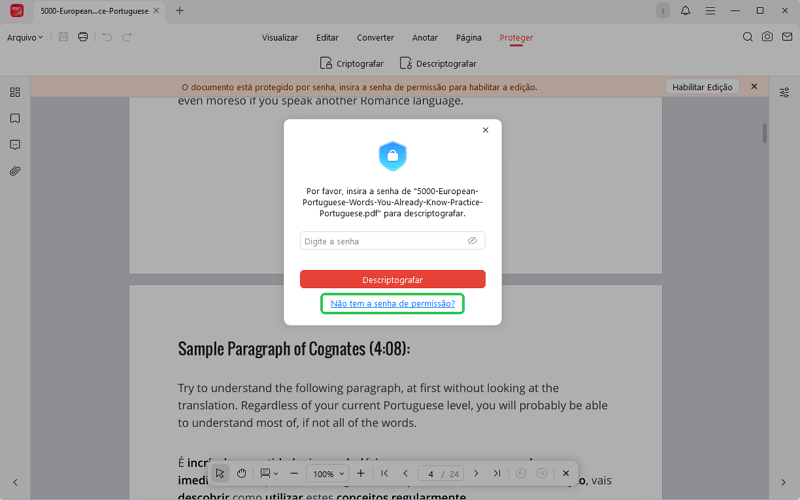
Task: Open the properties sliders icon
Action: point(784,92)
